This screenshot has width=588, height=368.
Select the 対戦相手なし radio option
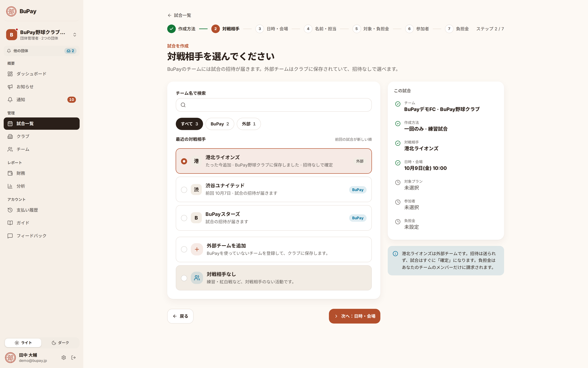click(184, 278)
